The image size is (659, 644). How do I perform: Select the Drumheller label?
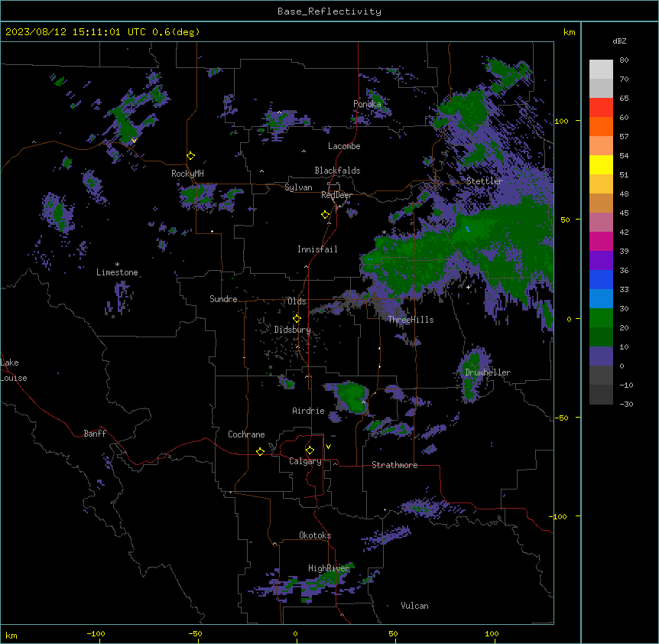click(488, 372)
